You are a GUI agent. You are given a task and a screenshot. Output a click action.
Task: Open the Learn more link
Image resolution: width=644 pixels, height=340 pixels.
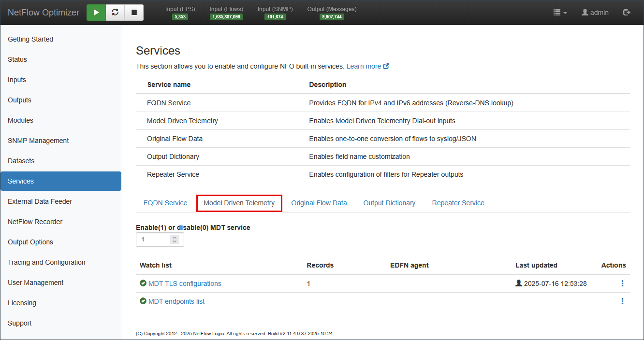pos(367,67)
